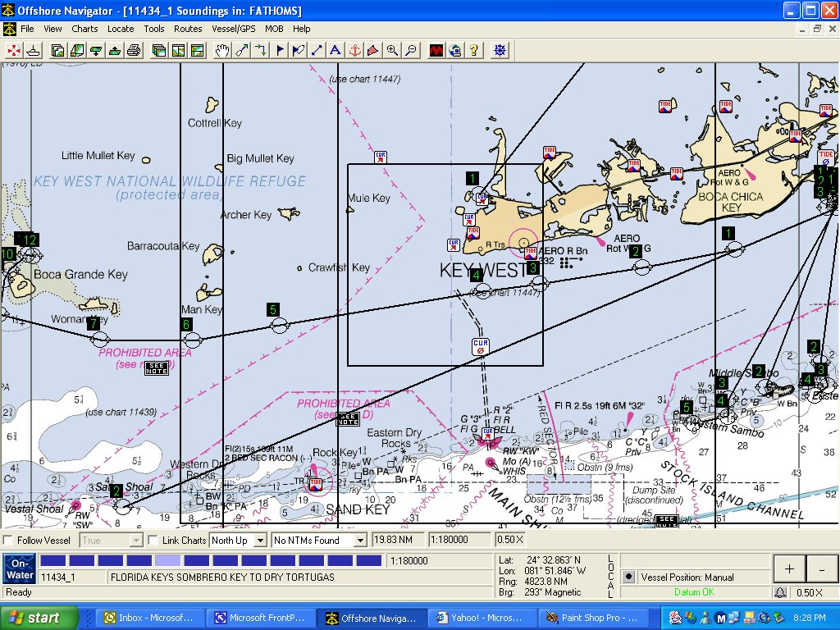Select the flag with pencil mark tool
Viewport: 840px width, 630px height.
coord(299,50)
